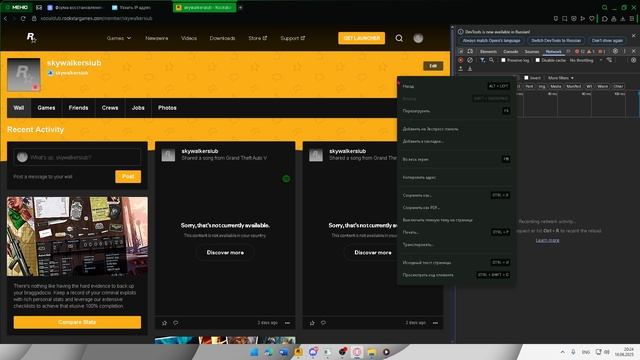Toggle the DevTools device toolbar icon

pyautogui.click(x=470, y=51)
